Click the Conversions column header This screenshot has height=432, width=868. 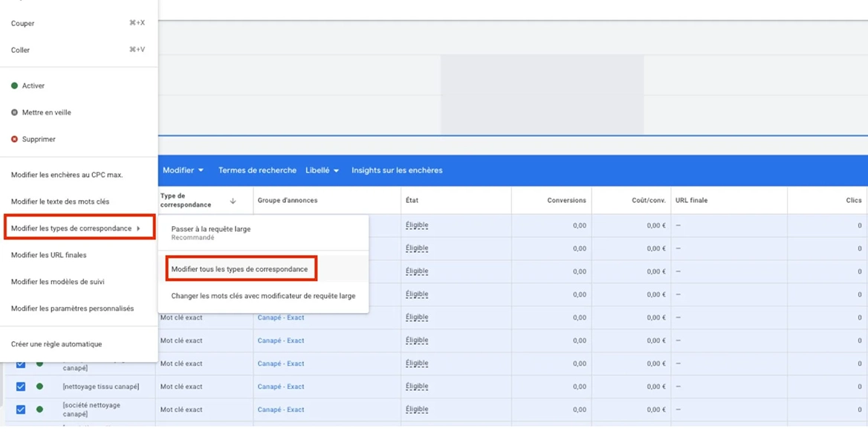point(566,201)
